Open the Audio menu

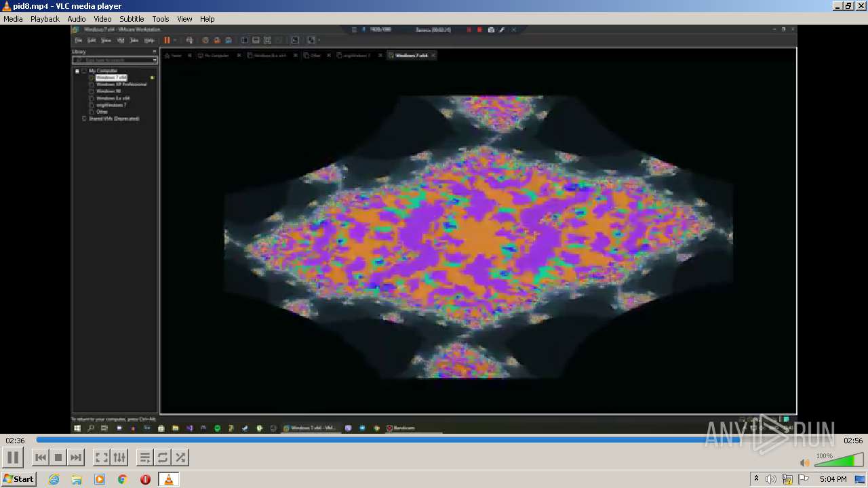[x=77, y=19]
